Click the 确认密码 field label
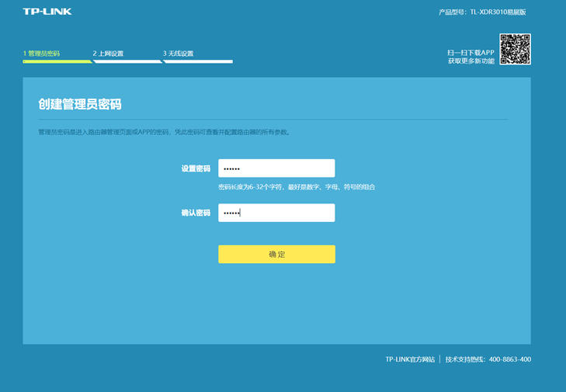 tap(196, 213)
